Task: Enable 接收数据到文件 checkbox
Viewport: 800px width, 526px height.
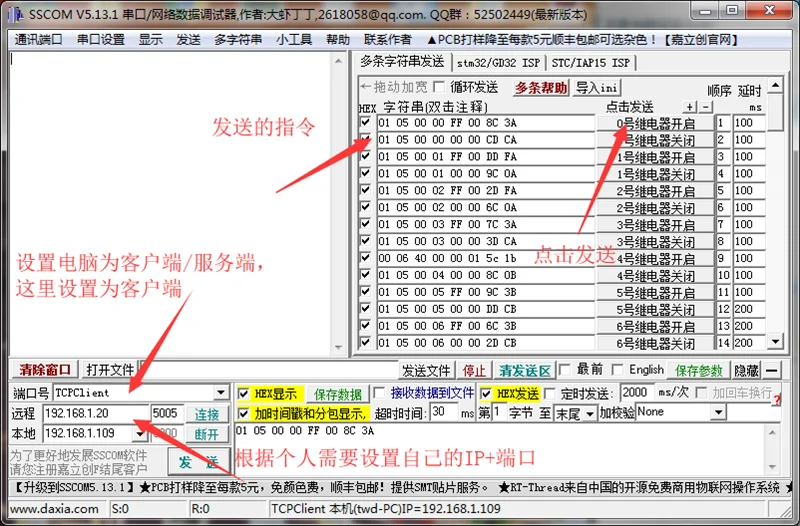Action: (379, 393)
